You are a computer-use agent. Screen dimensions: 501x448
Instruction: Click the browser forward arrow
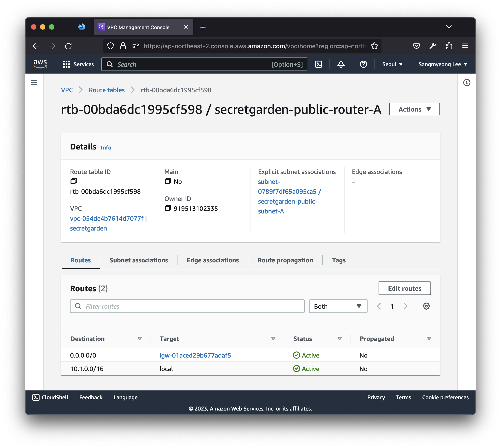[52, 46]
